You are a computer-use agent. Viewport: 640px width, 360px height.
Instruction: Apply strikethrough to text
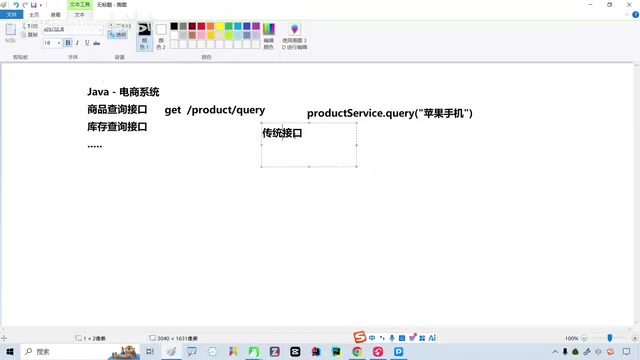pos(97,43)
